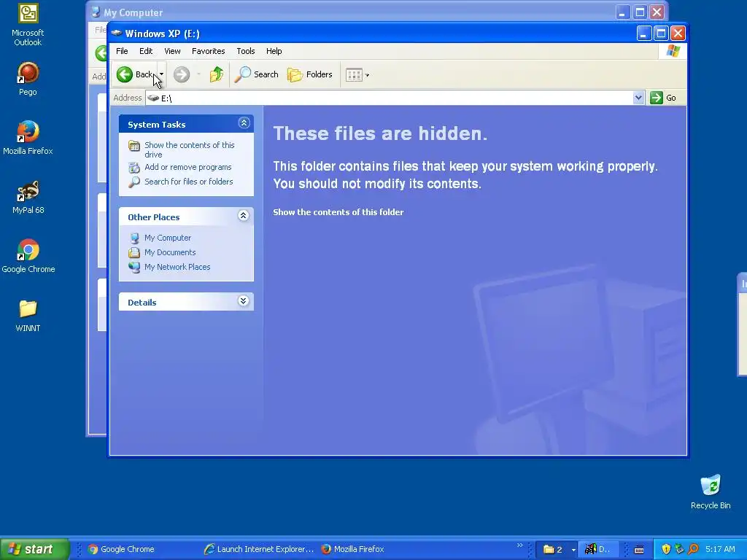747x560 pixels.
Task: Click the on-screen keyboard taskbar icon
Action: 639,550
